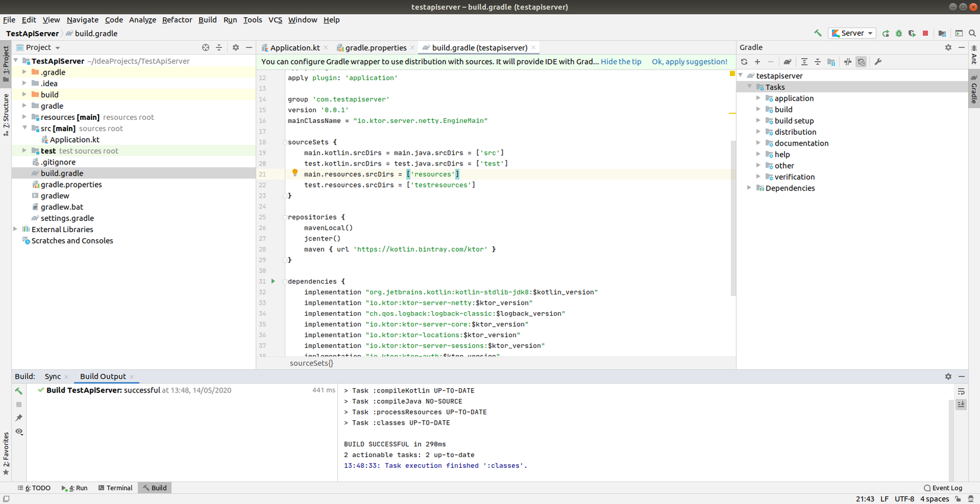Screen dimensions: 980x504
Task: Expand the Dependencies node in Gradle panel
Action: tap(750, 188)
